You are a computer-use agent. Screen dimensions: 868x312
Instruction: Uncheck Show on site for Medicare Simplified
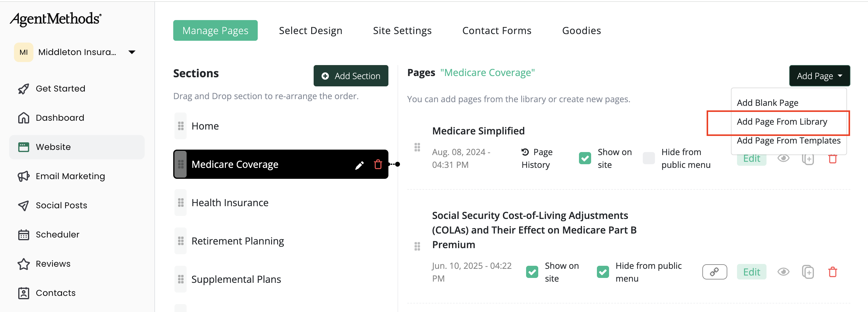585,158
